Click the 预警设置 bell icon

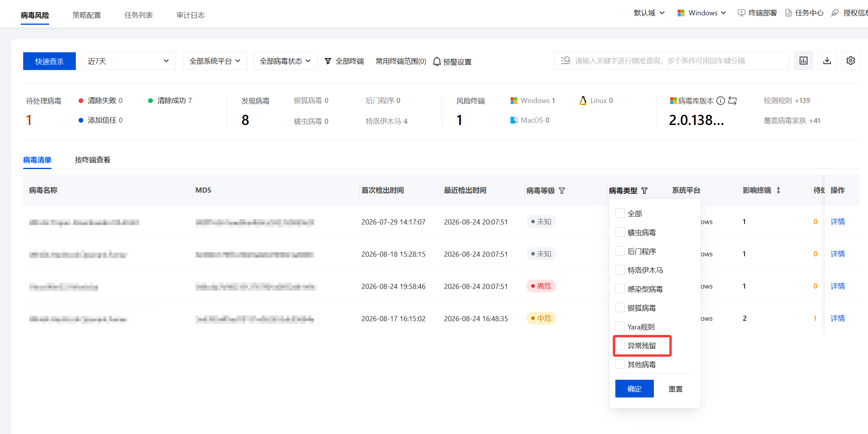[x=437, y=62]
